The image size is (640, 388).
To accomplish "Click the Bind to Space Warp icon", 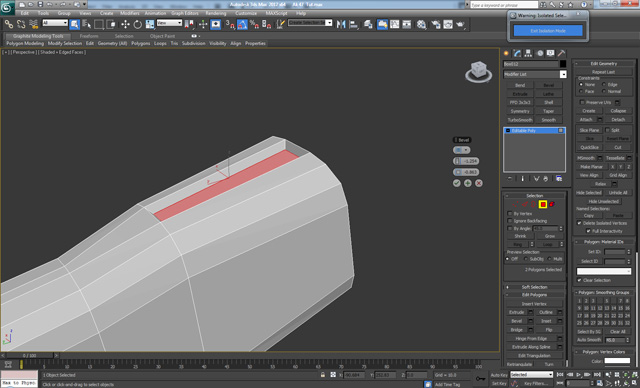I will click(x=33, y=24).
